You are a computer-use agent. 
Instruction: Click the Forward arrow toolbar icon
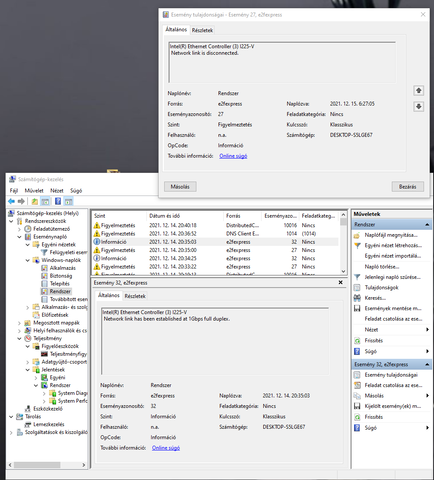click(21, 201)
